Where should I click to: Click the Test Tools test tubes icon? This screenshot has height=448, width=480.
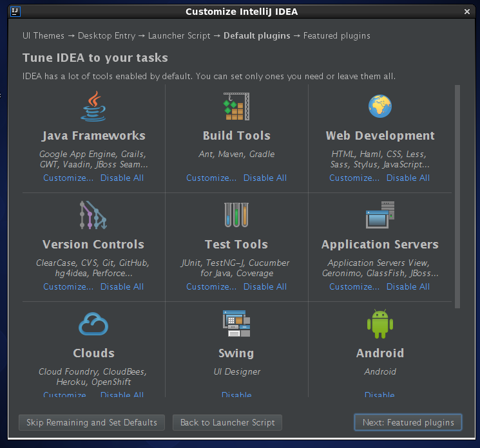(x=236, y=215)
